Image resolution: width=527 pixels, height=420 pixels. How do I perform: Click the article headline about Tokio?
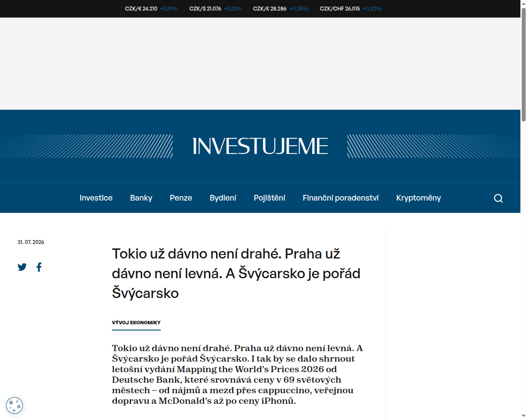pos(236,273)
